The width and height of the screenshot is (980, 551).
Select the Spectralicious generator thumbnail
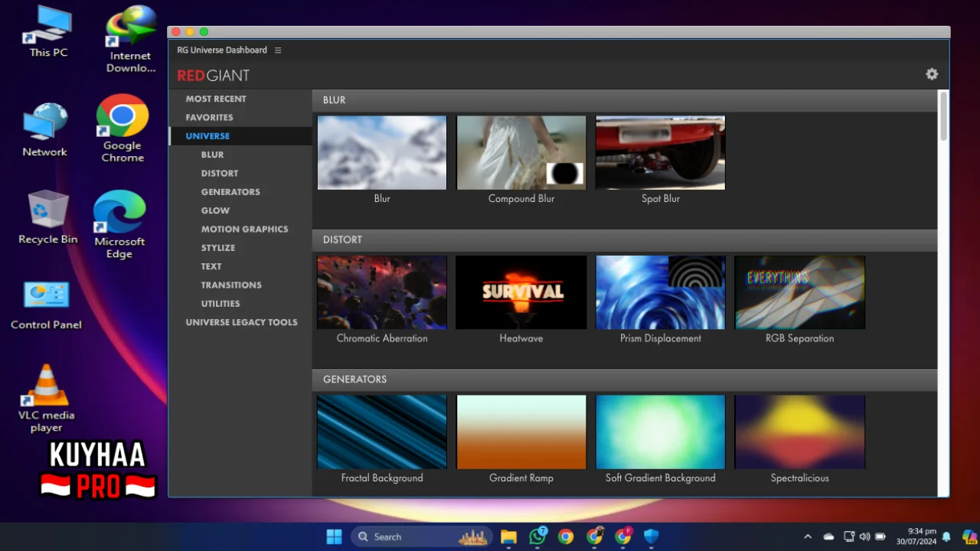(x=800, y=432)
